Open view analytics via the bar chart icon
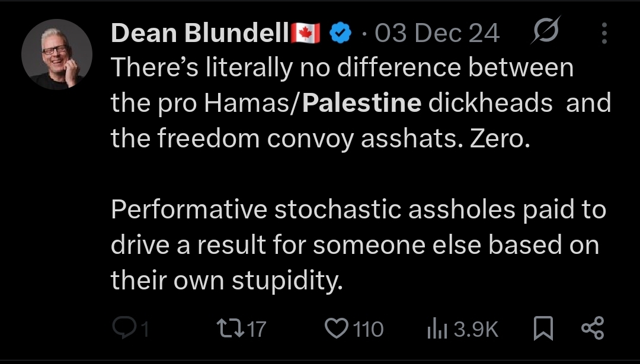This screenshot has width=640, height=364. [x=437, y=329]
